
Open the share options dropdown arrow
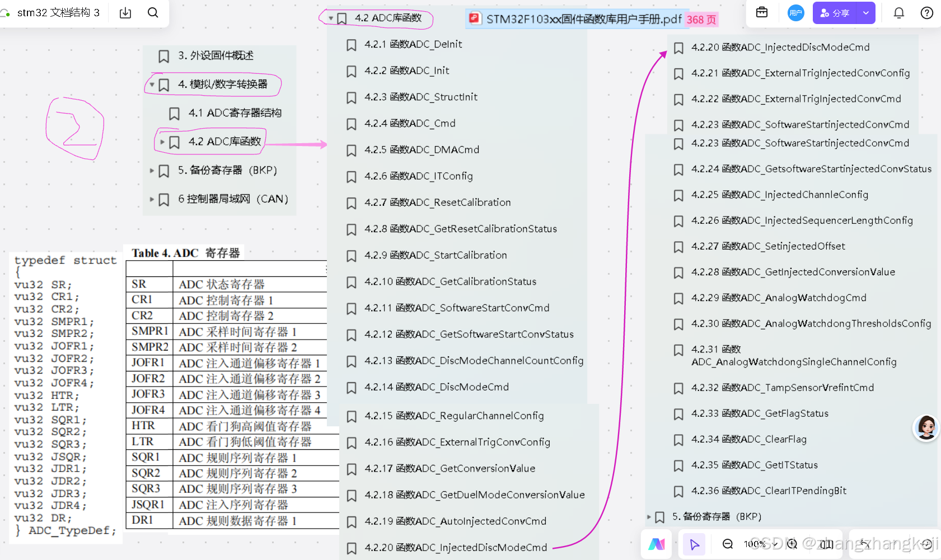866,13
